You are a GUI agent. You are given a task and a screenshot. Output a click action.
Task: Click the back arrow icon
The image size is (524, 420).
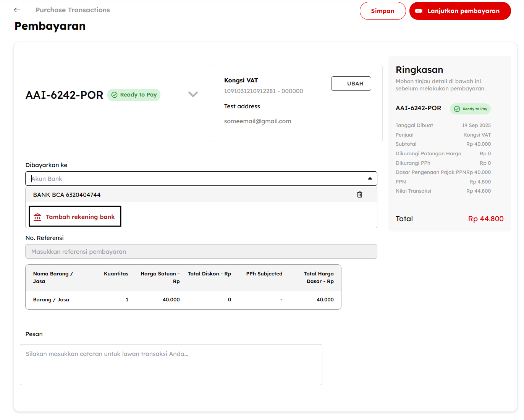pos(17,10)
